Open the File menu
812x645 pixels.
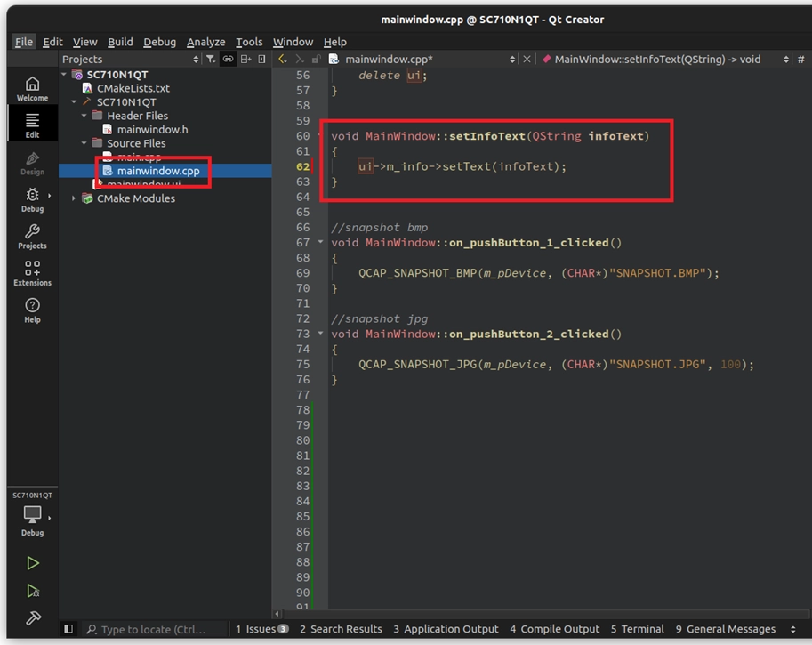(x=24, y=42)
